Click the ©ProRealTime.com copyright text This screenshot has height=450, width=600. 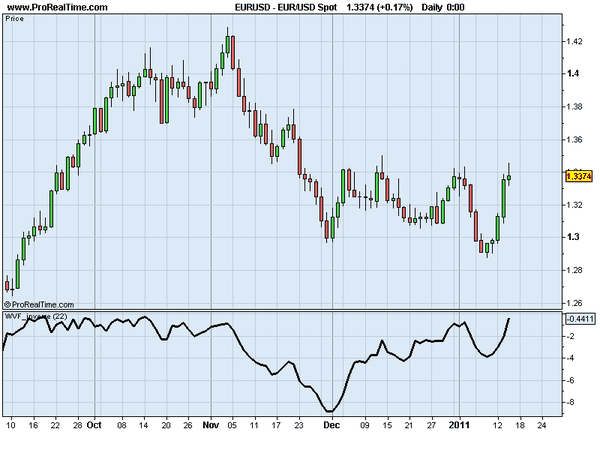coord(39,305)
